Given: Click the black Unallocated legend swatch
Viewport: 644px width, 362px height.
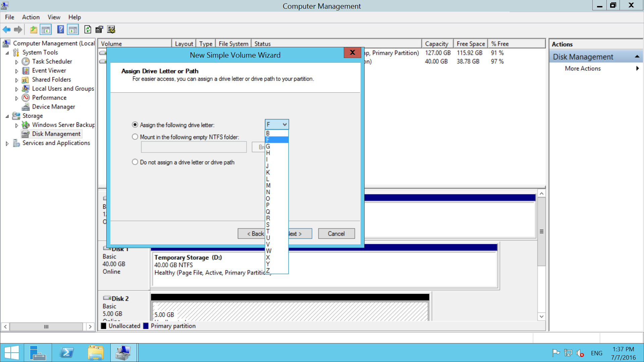Looking at the screenshot, I should (104, 326).
